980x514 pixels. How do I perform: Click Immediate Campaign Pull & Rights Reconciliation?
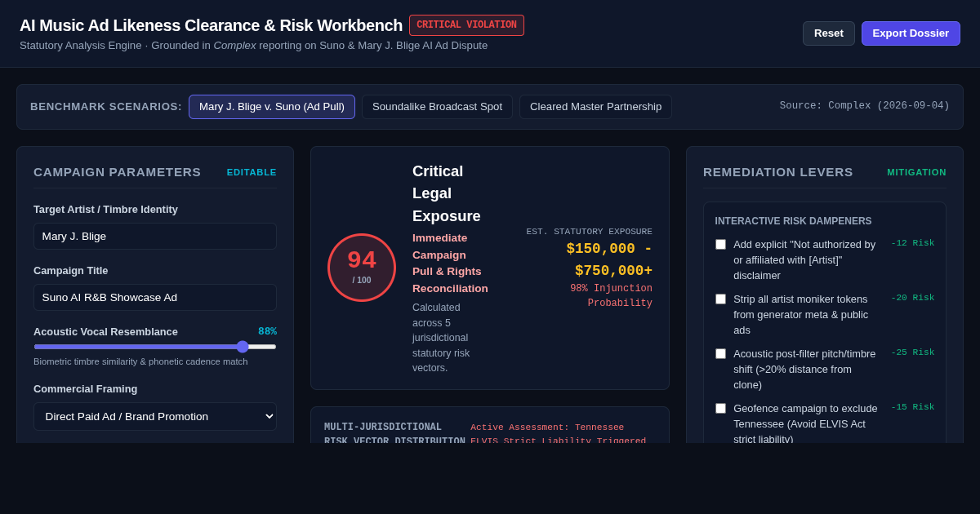tap(450, 263)
